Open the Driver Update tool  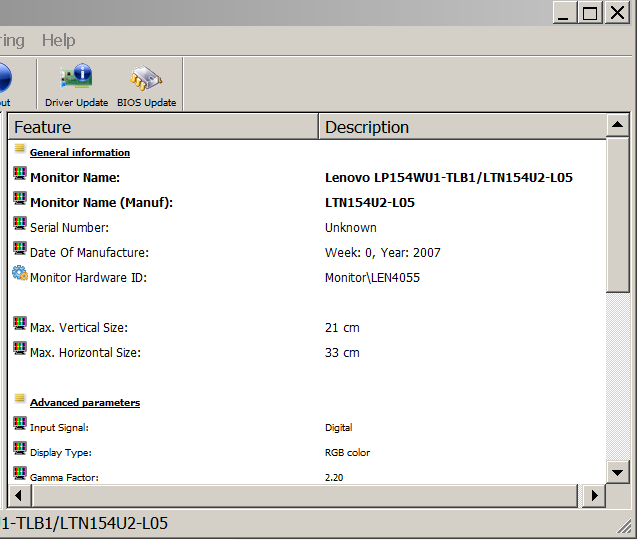point(76,85)
